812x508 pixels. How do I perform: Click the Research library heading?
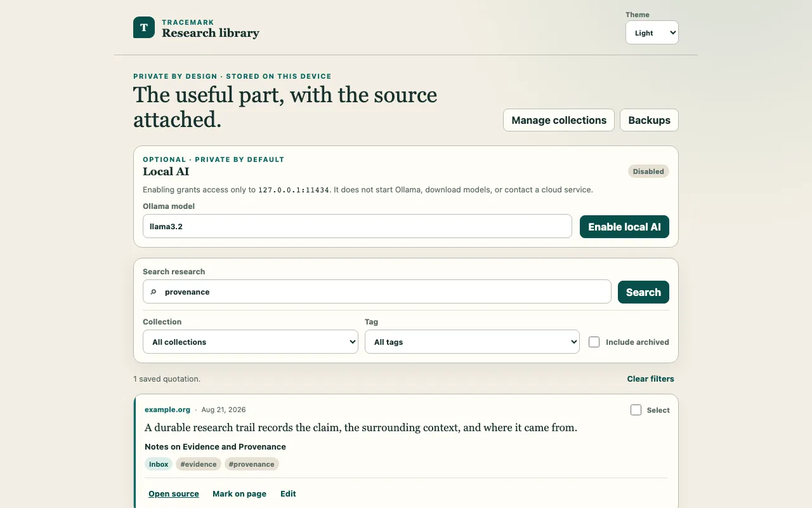coord(211,33)
